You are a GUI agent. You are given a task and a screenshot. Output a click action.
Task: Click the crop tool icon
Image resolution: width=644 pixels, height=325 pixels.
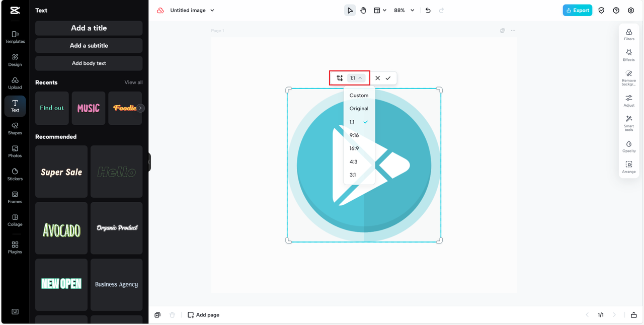[340, 78]
